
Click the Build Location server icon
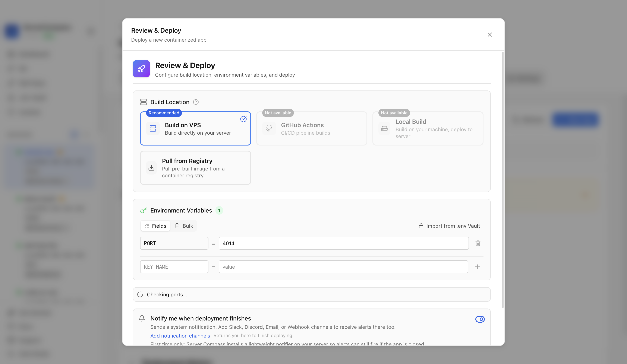click(144, 102)
